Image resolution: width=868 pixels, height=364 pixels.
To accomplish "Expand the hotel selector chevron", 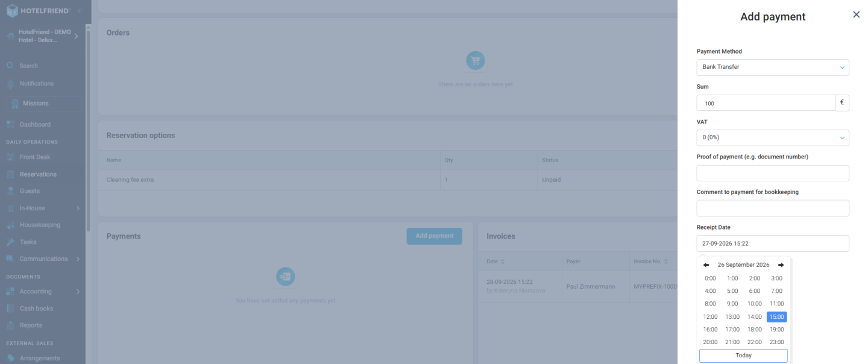I will [76, 36].
